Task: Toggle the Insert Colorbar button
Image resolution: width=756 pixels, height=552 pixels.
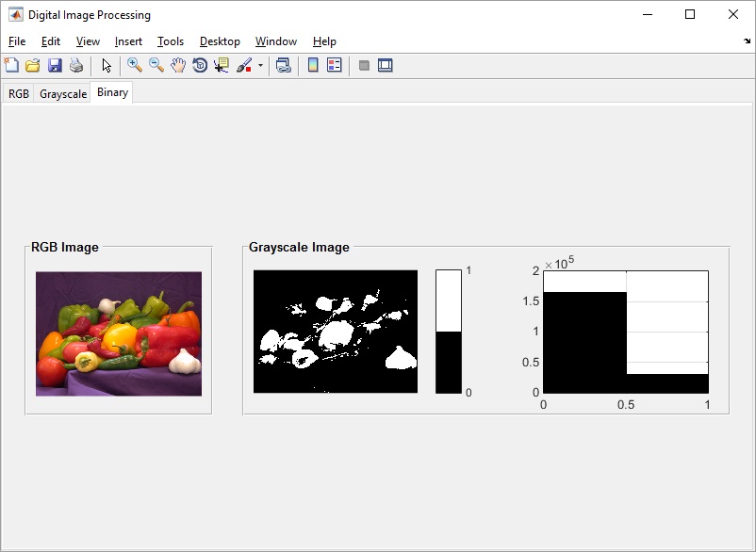Action: coord(313,65)
